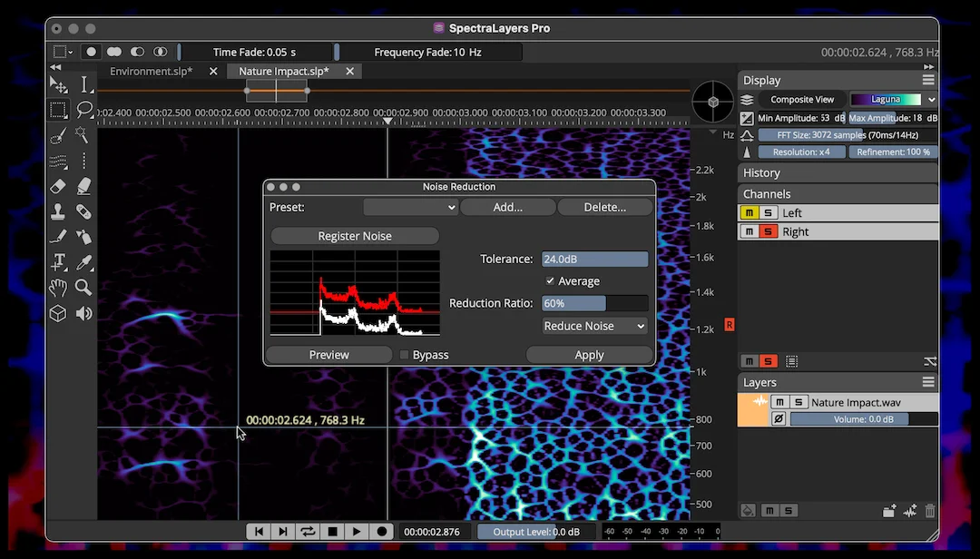Click the Composite View layers stack icon
The width and height of the screenshot is (980, 559).
click(747, 100)
